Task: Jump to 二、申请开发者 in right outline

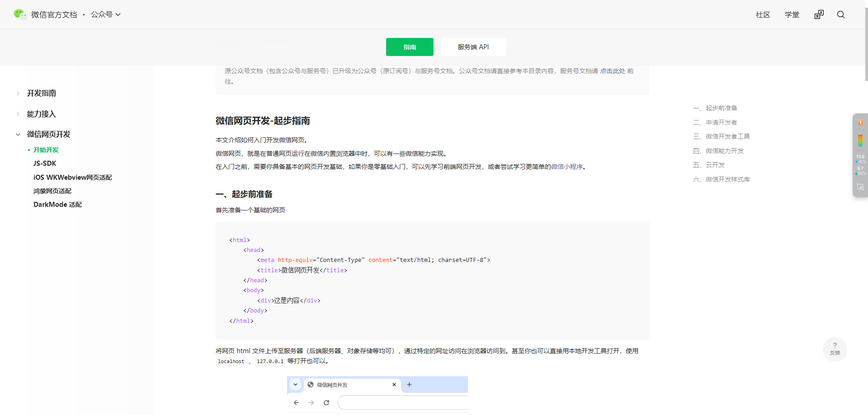Action: pos(715,122)
